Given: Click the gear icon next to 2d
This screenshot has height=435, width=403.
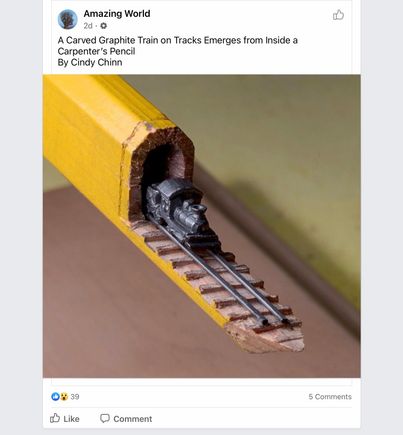Looking at the screenshot, I should [104, 26].
